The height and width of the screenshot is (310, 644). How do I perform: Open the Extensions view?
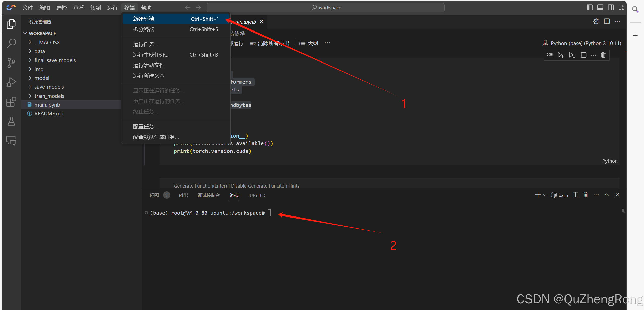tap(11, 102)
